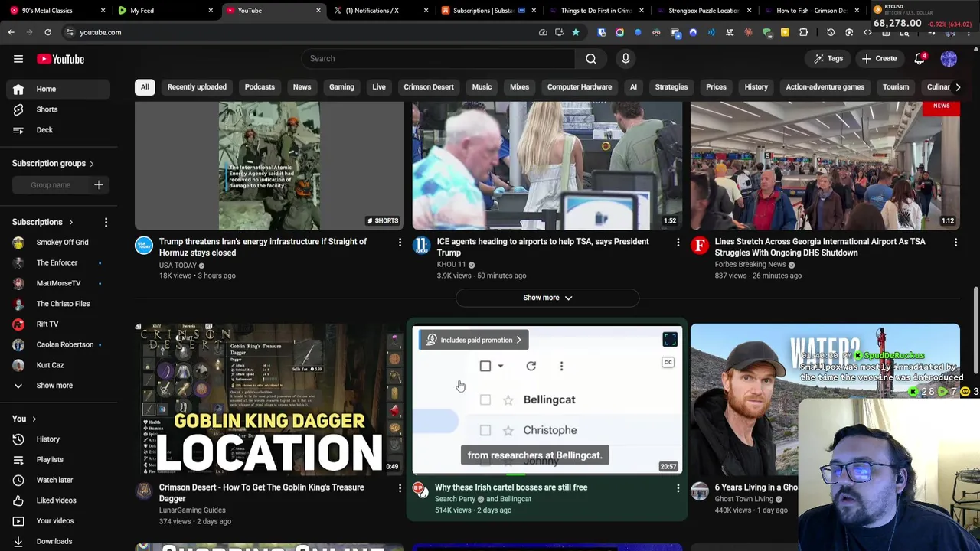Viewport: 980px width, 551px height.
Task: Open more options for Irish cartel video
Action: [678, 488]
